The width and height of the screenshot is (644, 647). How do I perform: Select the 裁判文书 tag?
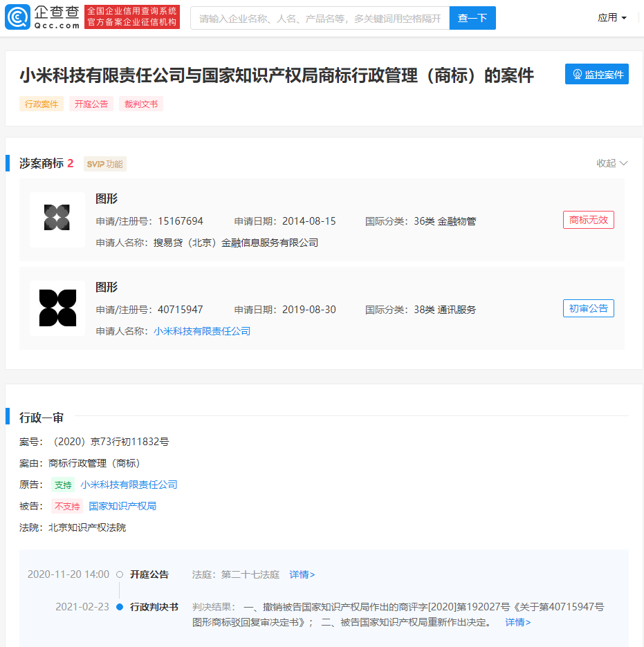141,104
